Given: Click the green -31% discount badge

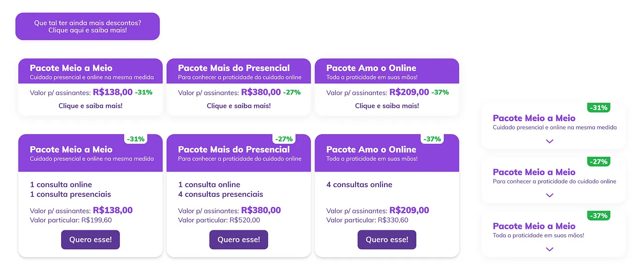Looking at the screenshot, I should coord(598,108).
